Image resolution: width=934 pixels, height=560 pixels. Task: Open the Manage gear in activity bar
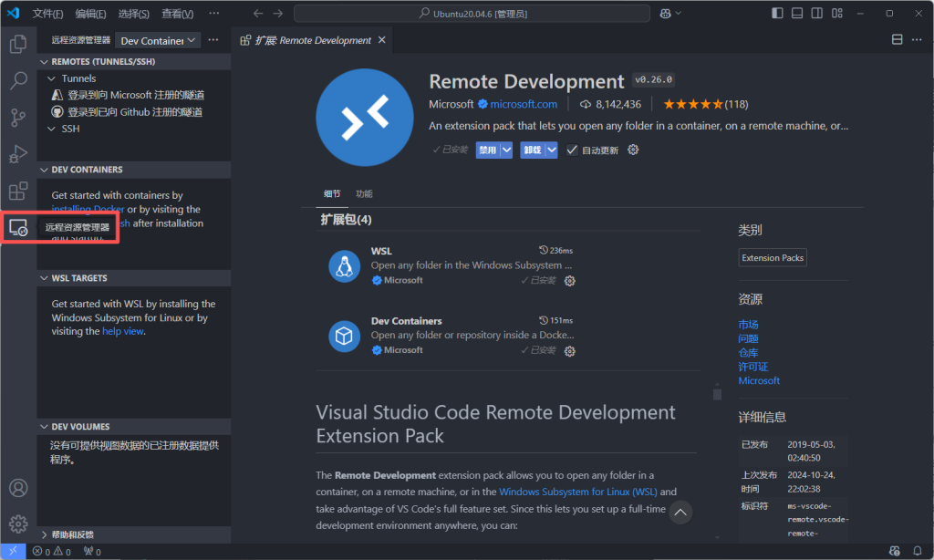(x=17, y=524)
